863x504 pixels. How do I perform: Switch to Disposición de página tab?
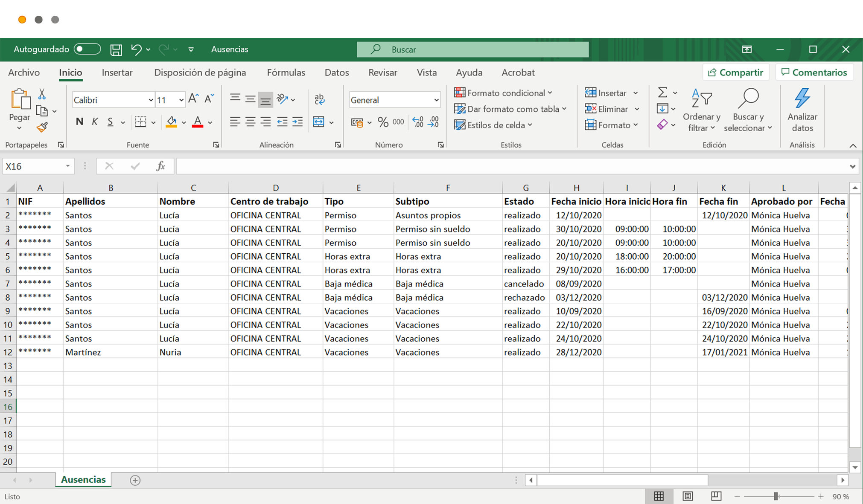200,72
